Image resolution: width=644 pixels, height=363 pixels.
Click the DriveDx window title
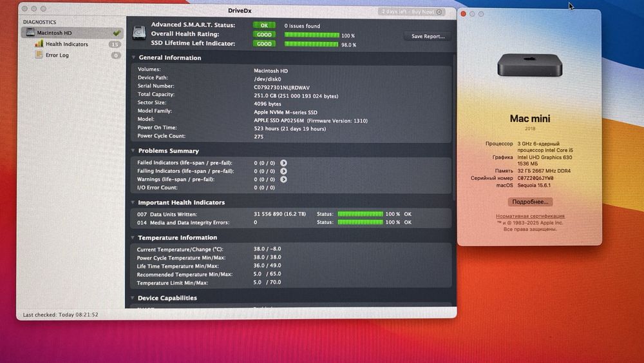click(x=240, y=11)
